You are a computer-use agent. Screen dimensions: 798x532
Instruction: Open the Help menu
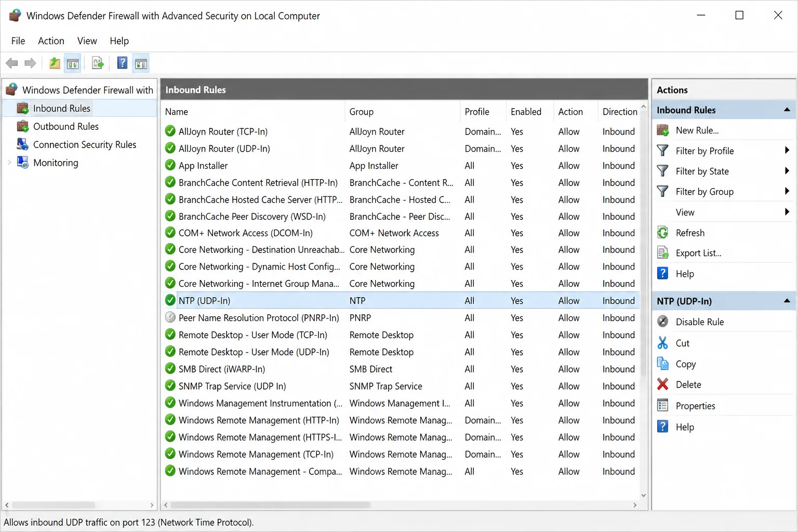(x=119, y=41)
